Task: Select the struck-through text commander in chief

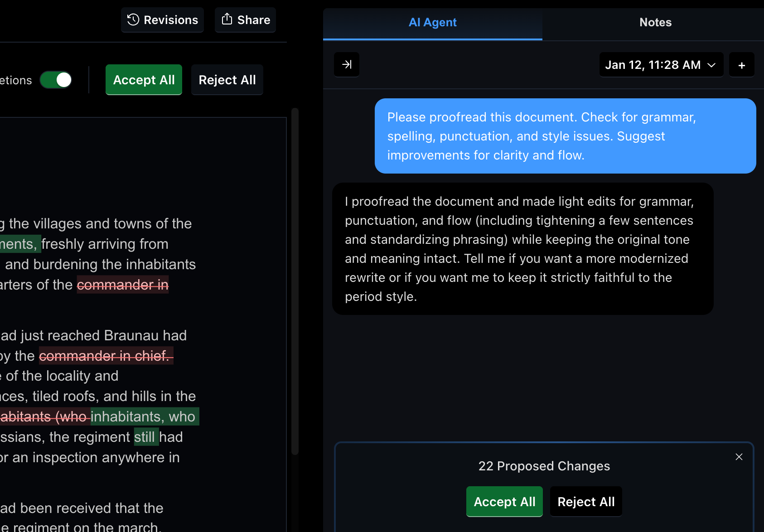Action: click(106, 356)
